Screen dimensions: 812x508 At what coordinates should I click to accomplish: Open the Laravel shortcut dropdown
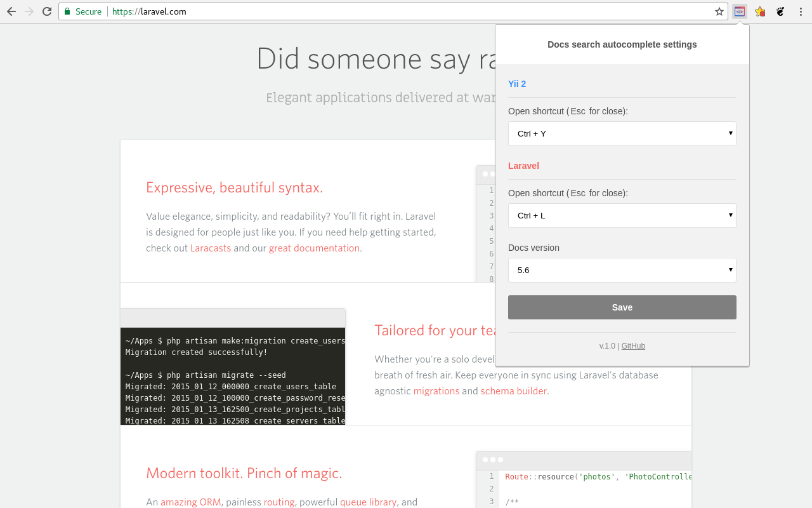622,216
